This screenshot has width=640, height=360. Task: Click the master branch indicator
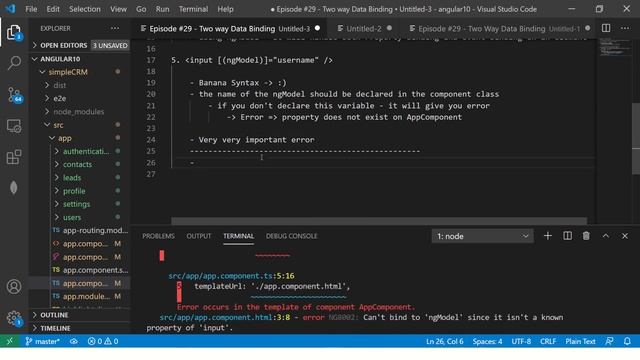click(42, 341)
